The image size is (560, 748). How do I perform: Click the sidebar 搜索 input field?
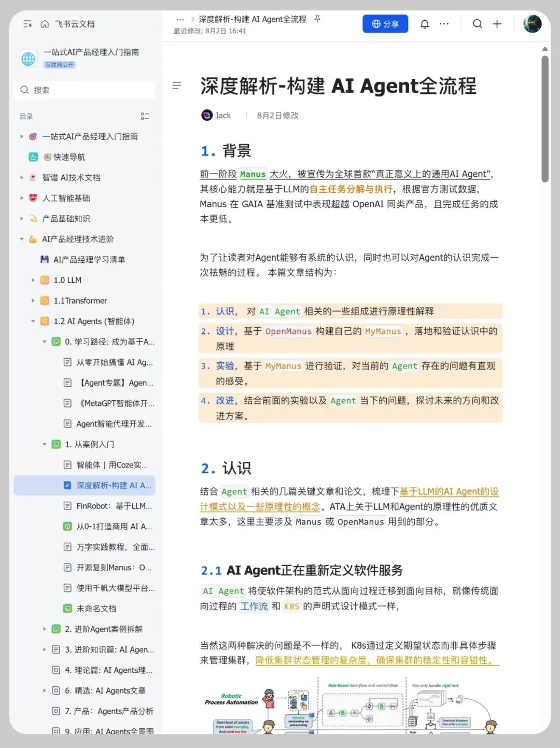click(x=85, y=90)
